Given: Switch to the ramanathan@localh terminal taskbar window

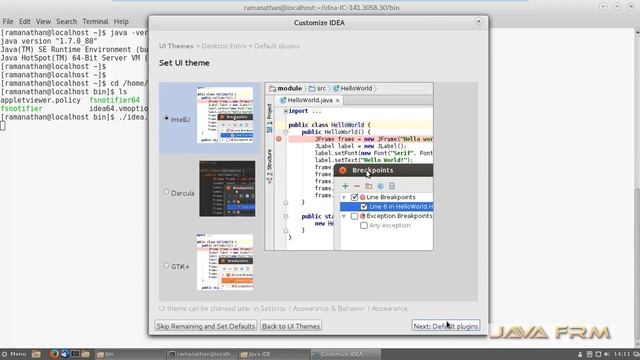Looking at the screenshot, I should 202,354.
